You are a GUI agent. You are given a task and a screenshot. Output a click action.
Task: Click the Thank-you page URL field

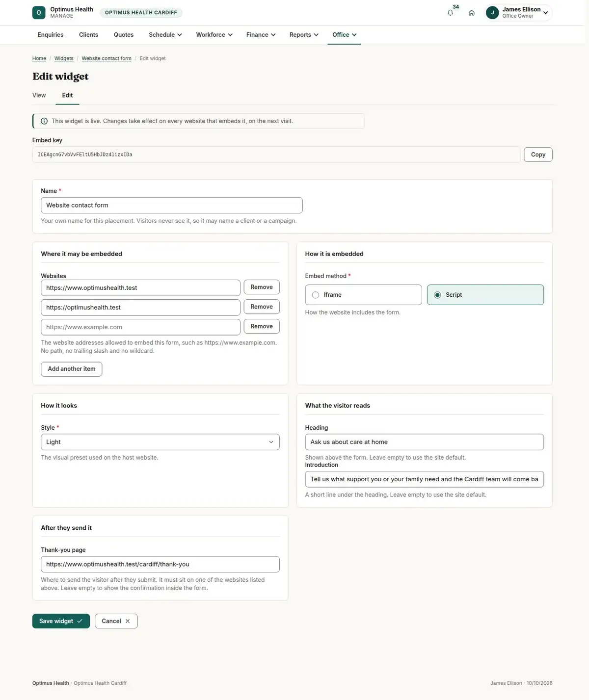(x=160, y=564)
